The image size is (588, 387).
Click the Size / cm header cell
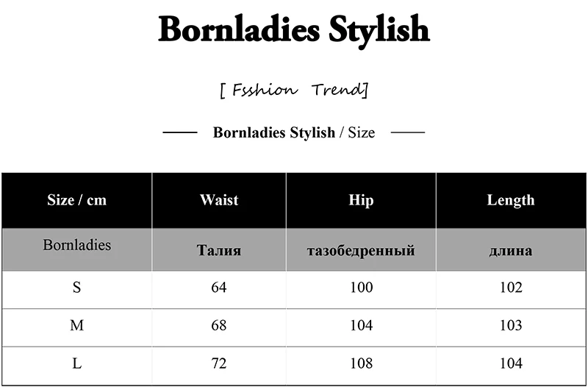click(77, 200)
